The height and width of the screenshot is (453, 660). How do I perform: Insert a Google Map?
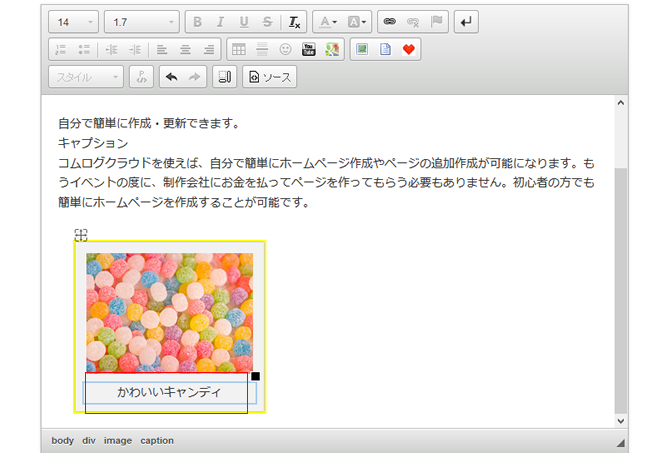tap(333, 49)
